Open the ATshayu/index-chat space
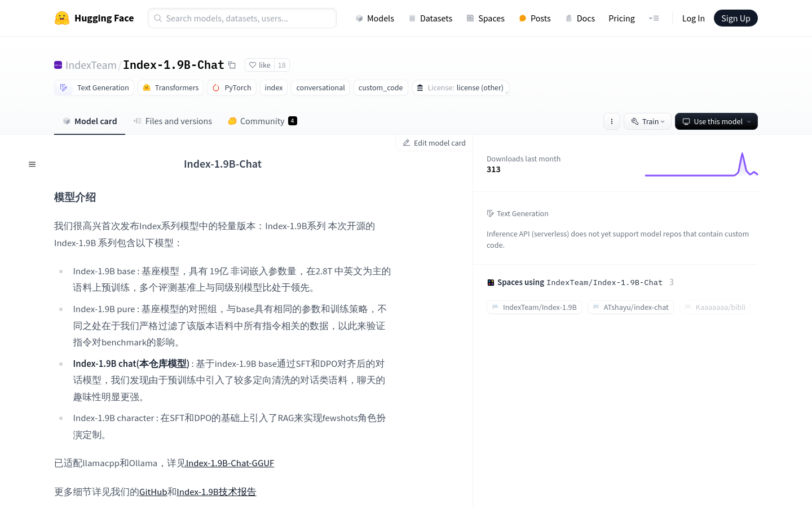The image size is (812, 508). pos(630,307)
